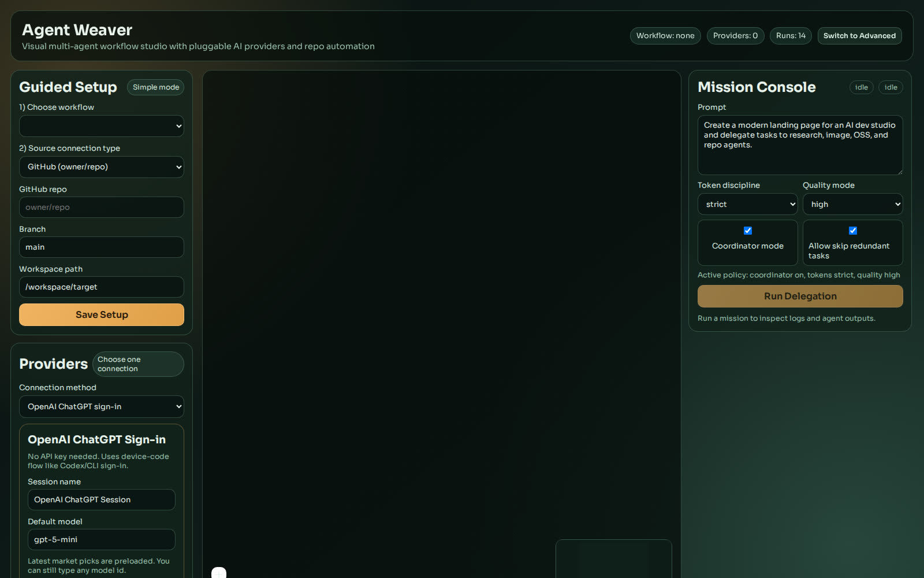Open the Quality mode dropdown
This screenshot has width=924, height=578.
coord(853,204)
